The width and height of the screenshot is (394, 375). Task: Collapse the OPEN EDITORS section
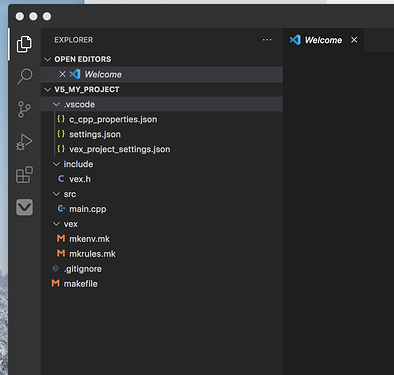(47, 59)
